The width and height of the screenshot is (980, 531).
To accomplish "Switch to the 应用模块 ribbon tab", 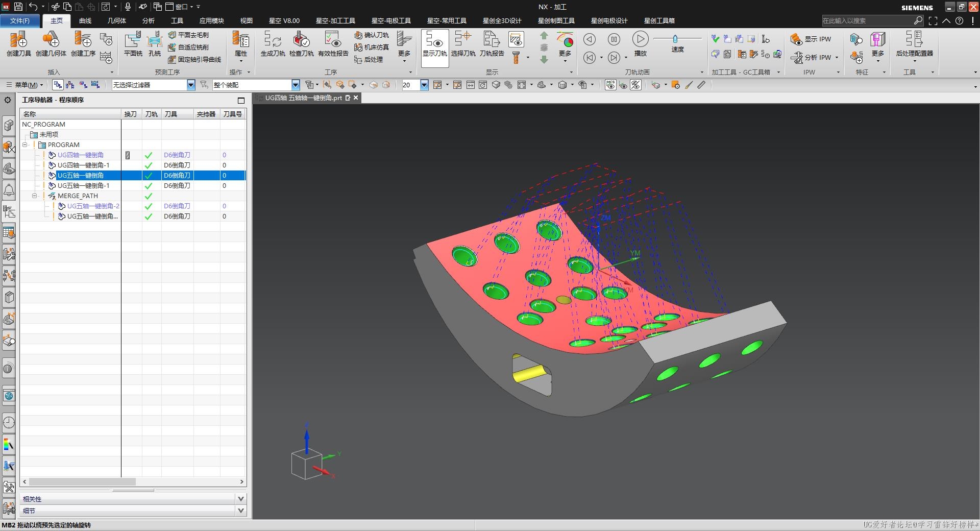I will 212,20.
